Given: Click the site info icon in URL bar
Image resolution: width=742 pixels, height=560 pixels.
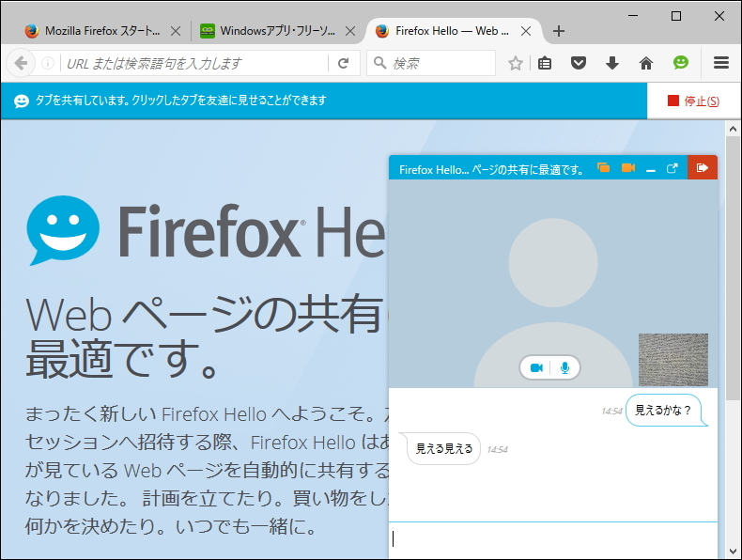Looking at the screenshot, I should (48, 63).
